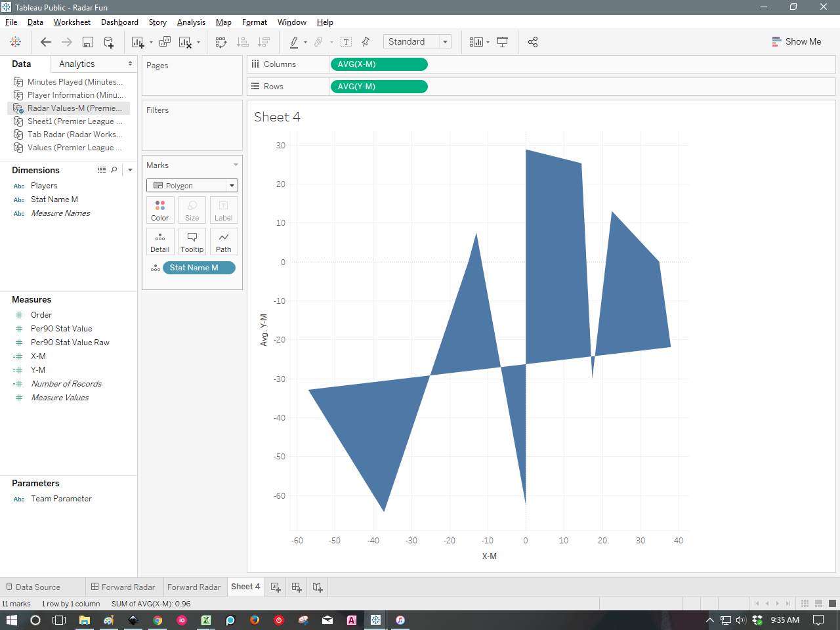Screen dimensions: 840x630
Task: Click the Clear Sheet toolbar icon
Action: (186, 41)
